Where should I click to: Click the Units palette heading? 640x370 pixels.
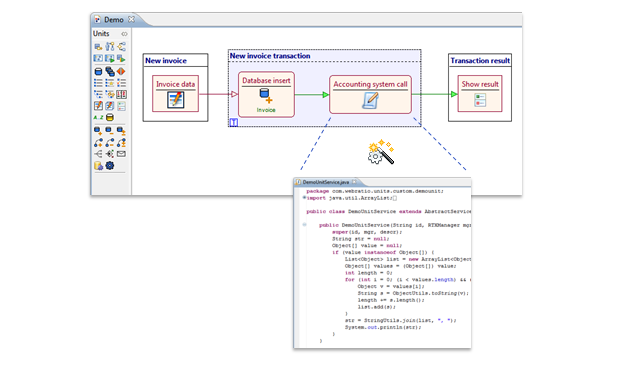pyautogui.click(x=101, y=33)
